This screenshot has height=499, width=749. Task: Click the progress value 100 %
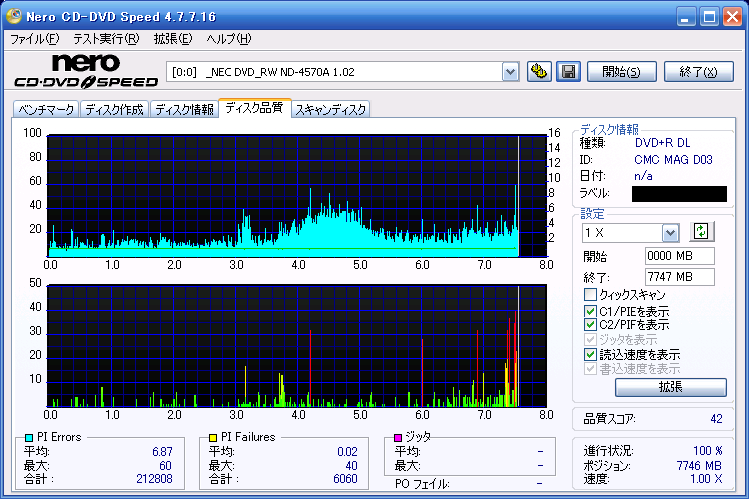click(707, 451)
